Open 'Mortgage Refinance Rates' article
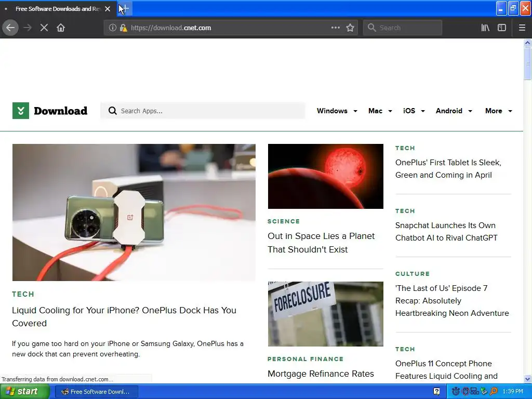 321,374
